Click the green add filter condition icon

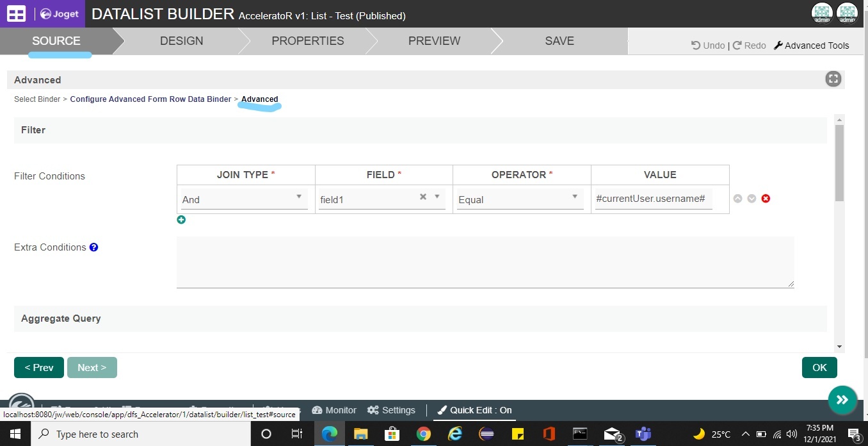(x=181, y=220)
